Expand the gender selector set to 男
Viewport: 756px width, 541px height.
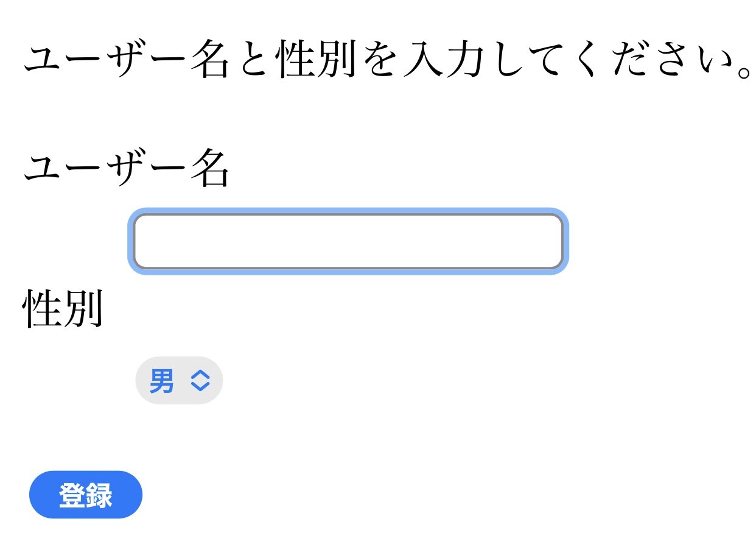coord(179,381)
